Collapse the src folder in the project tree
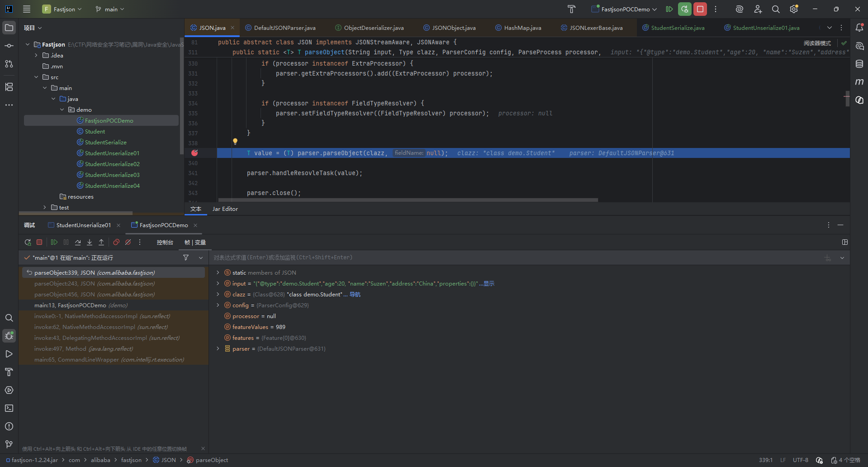The image size is (868, 467). point(36,77)
